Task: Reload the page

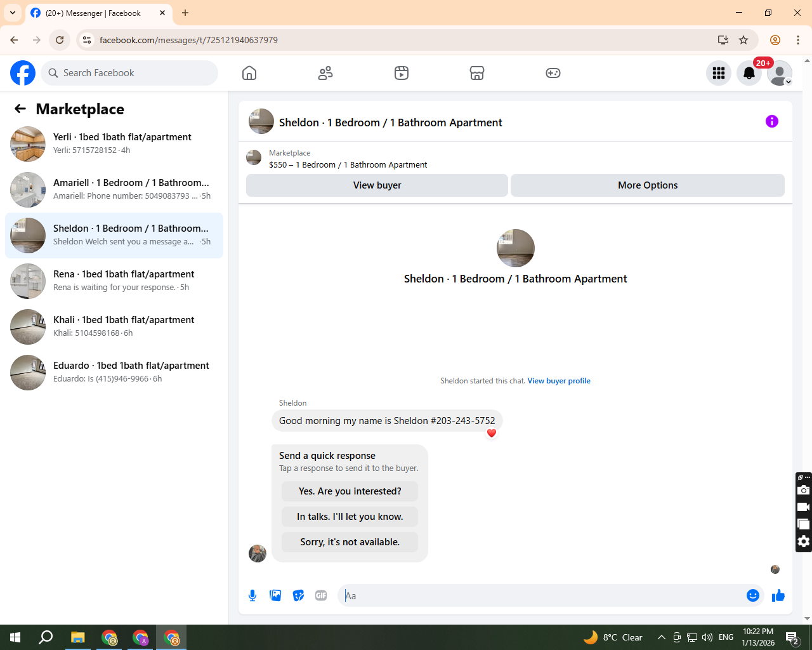Action: point(60,40)
